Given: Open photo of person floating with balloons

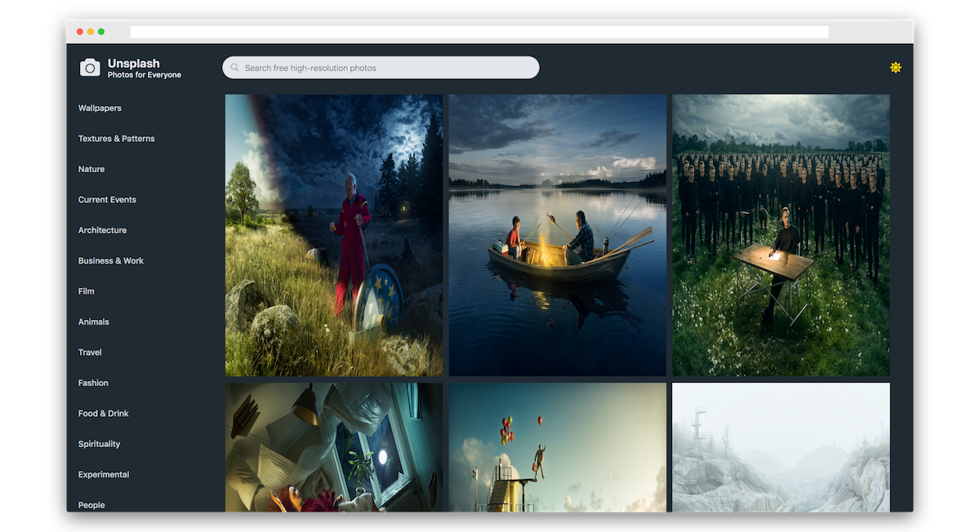Looking at the screenshot, I should click(x=558, y=447).
